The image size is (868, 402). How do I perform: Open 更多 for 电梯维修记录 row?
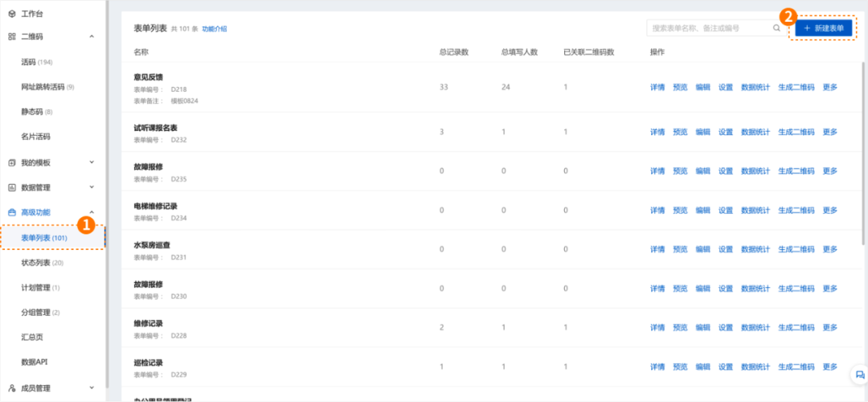coord(829,211)
